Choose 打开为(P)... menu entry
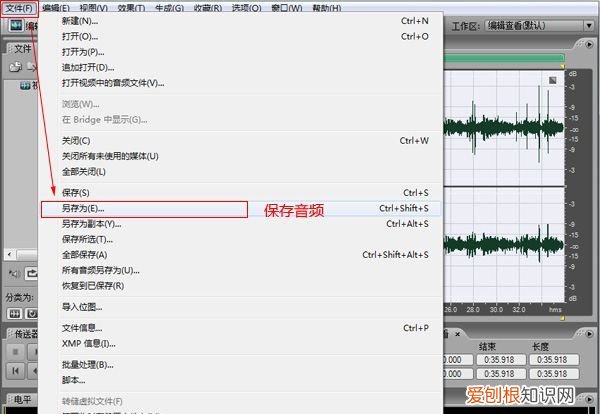The height and width of the screenshot is (414, 600). click(241, 52)
